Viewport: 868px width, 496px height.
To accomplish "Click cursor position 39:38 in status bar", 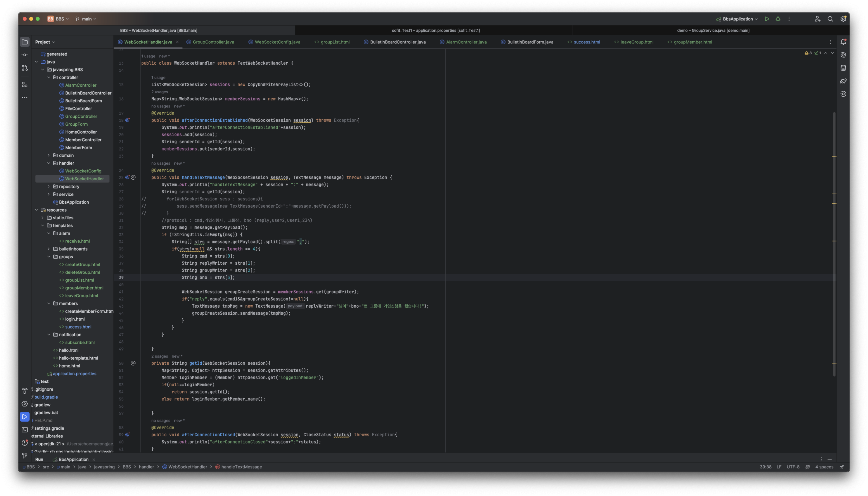I will click(x=765, y=467).
